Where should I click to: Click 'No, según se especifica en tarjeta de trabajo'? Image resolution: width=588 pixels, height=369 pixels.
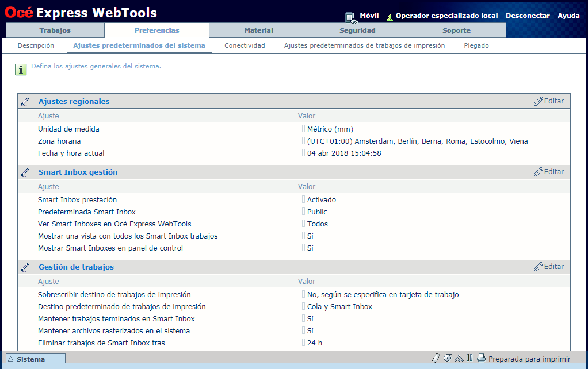click(383, 295)
